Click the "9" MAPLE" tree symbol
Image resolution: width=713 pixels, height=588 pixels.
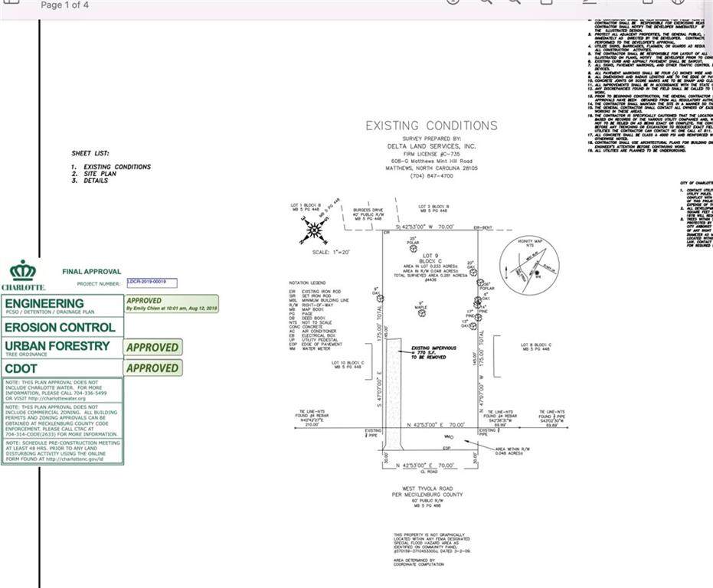(x=422, y=312)
